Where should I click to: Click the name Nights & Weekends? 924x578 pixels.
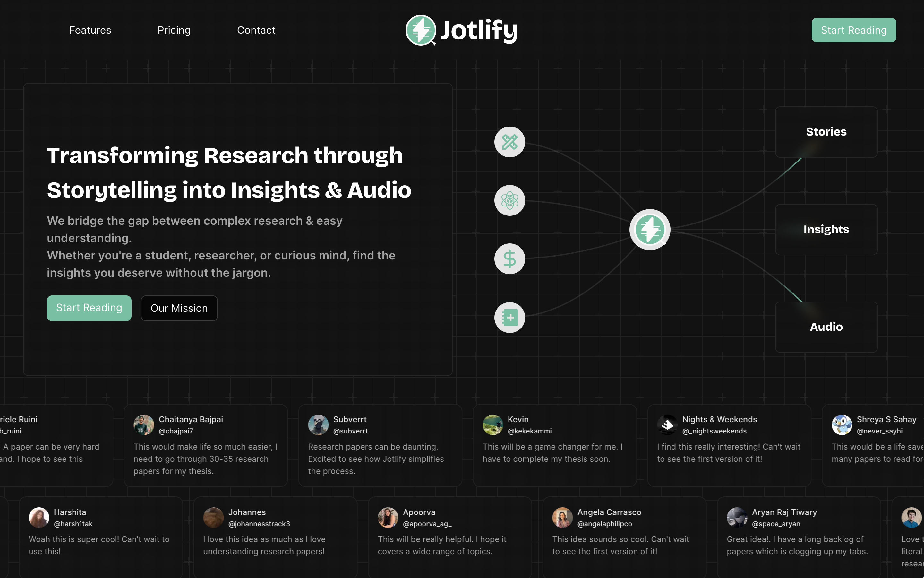point(719,419)
